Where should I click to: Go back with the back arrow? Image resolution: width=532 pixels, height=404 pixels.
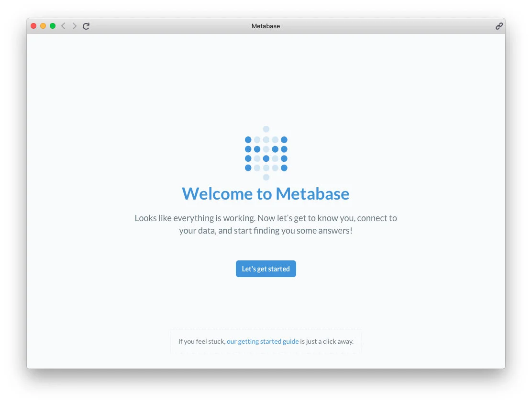63,26
